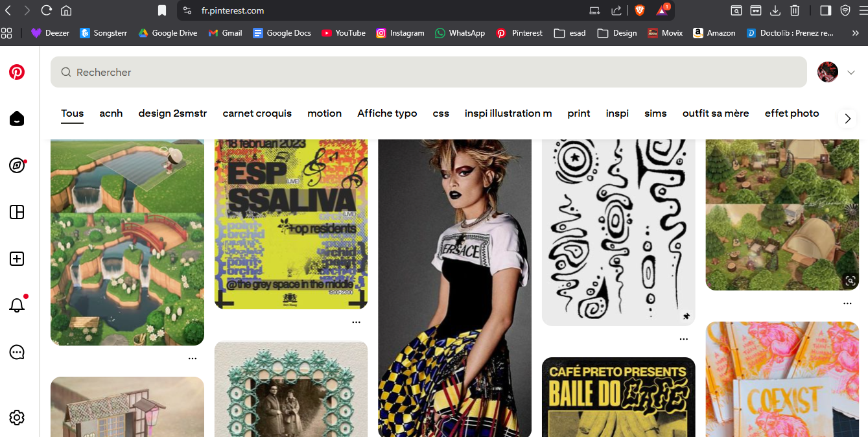Image resolution: width=868 pixels, height=437 pixels.
Task: Open the Explore compass icon
Action: 17,165
